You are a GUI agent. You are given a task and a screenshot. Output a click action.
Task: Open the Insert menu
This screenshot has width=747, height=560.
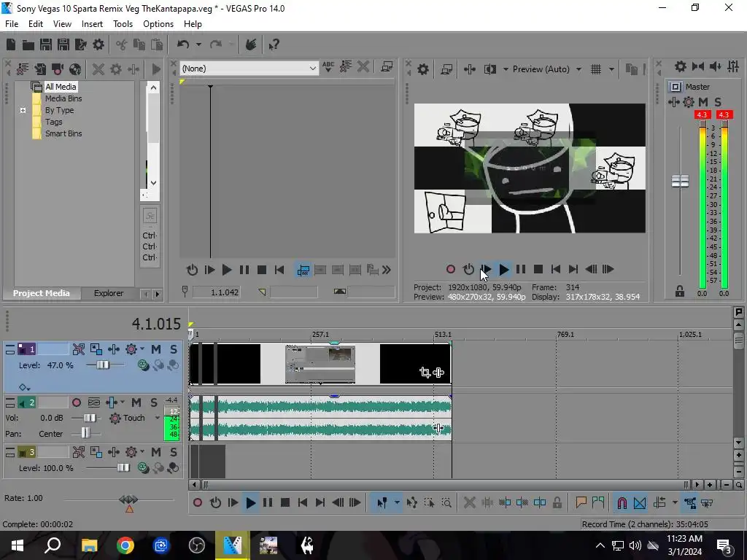pos(92,24)
